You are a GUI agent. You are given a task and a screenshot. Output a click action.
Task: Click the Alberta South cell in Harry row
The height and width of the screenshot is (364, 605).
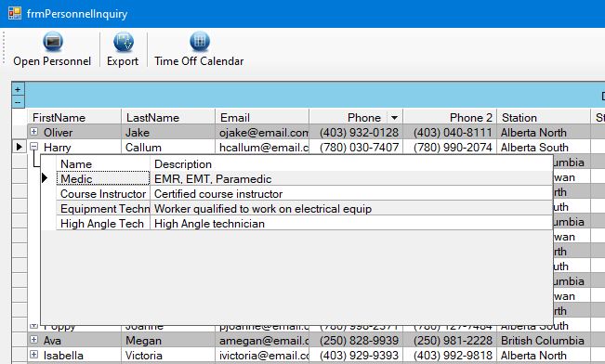pyautogui.click(x=544, y=148)
